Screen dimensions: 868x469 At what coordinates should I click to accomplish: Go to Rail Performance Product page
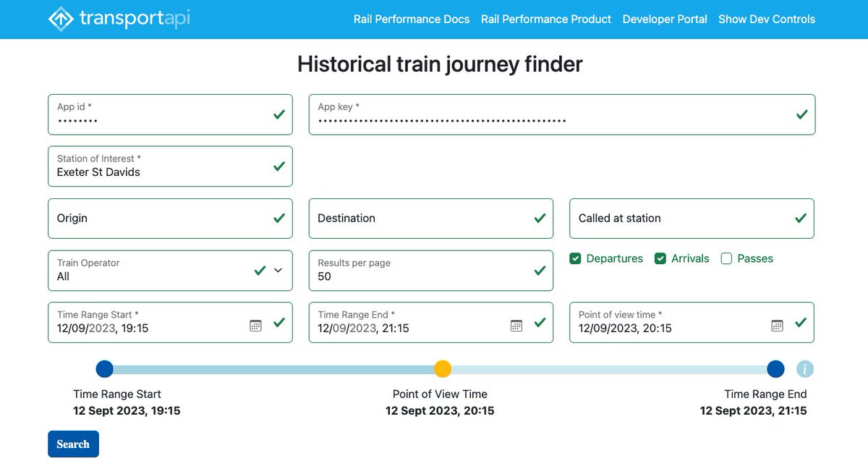pos(546,20)
